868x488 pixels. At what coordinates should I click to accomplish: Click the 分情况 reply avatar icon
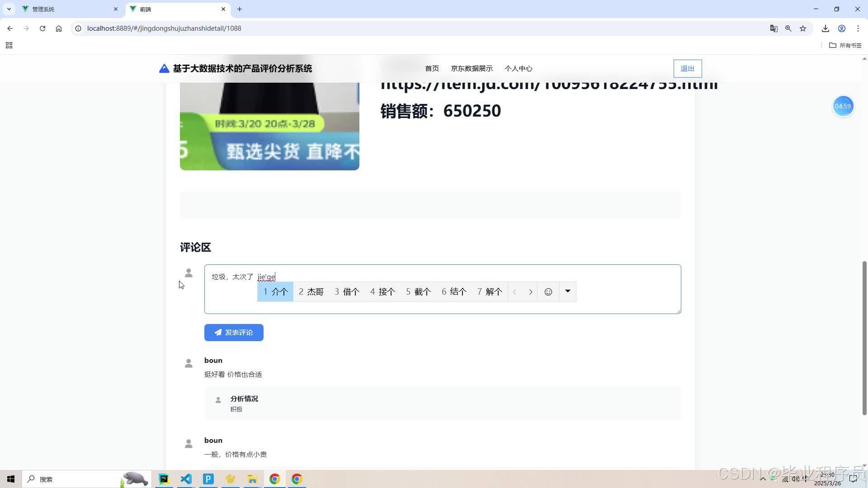click(218, 400)
